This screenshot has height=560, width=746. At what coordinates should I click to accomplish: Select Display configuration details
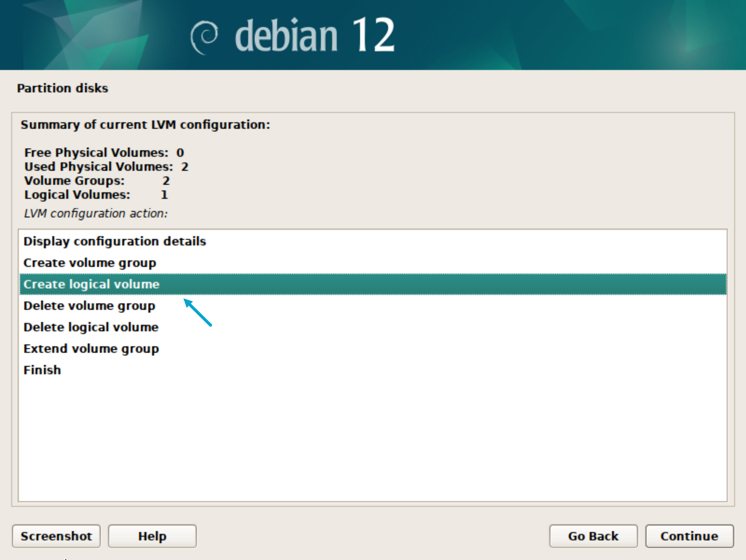[x=115, y=242]
